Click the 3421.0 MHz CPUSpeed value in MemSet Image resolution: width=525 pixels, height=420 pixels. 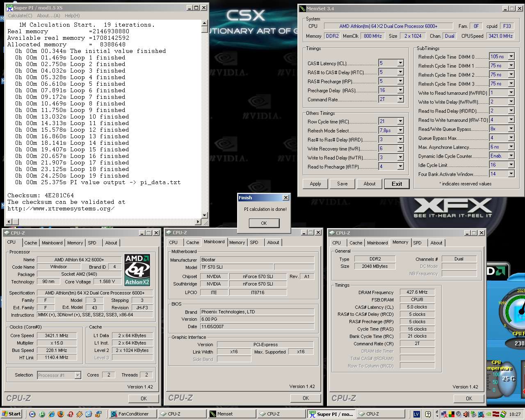[x=500, y=36]
